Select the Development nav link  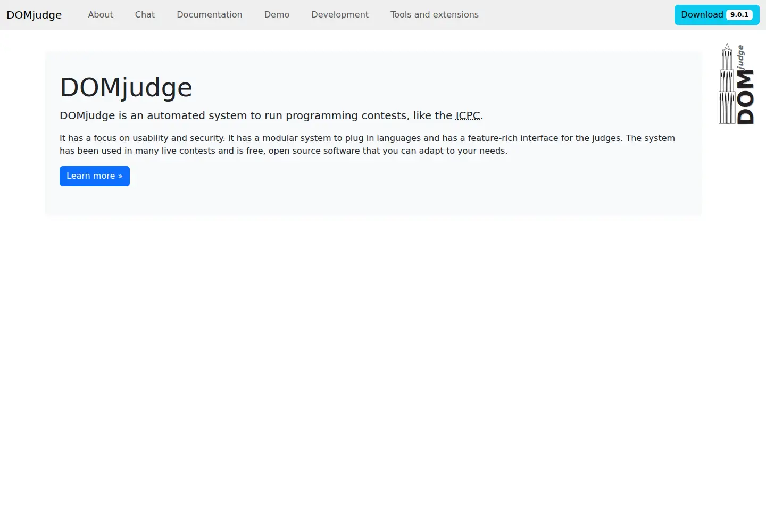pyautogui.click(x=340, y=15)
